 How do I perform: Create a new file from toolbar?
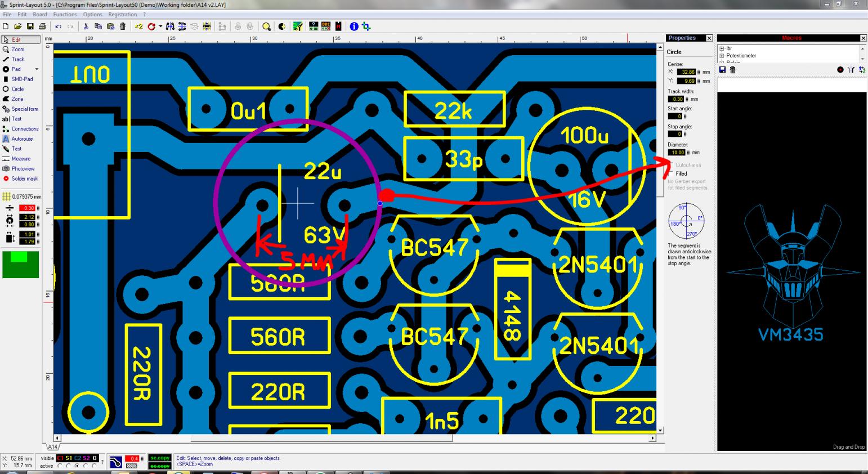point(6,26)
